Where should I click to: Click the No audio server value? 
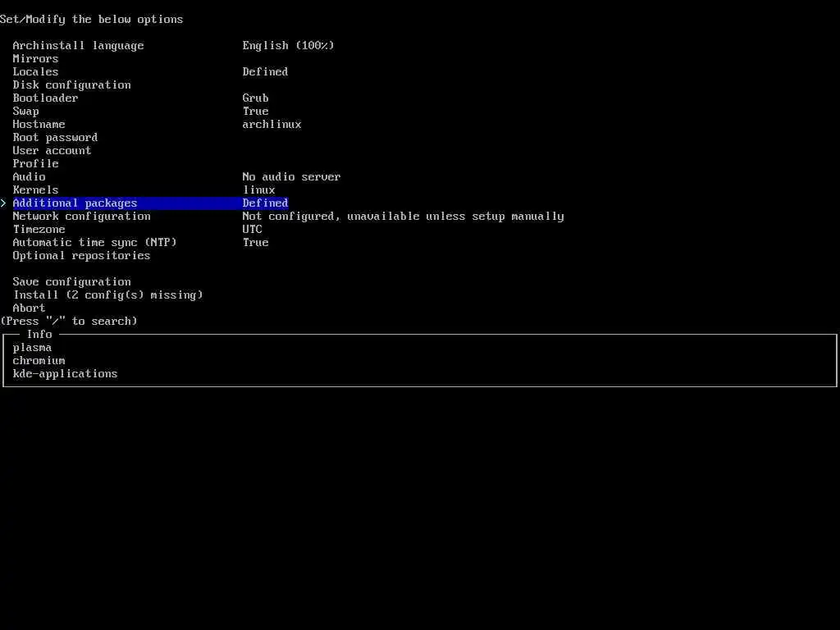291,177
